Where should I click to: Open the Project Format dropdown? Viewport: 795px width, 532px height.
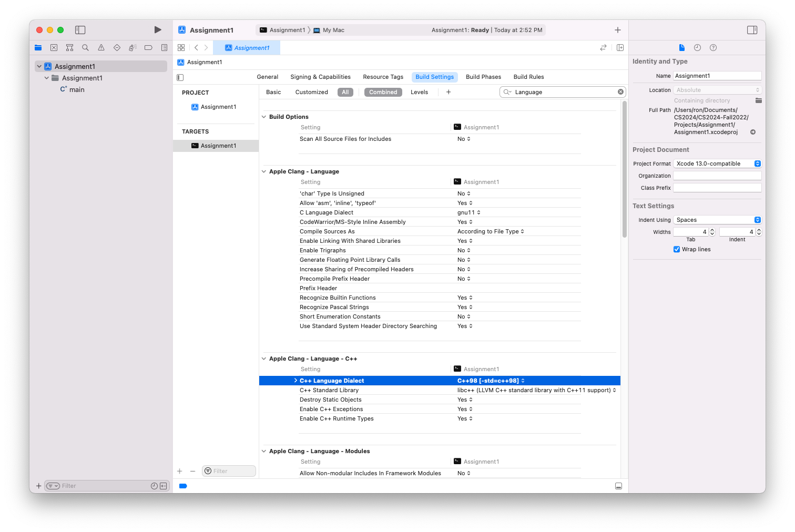[x=757, y=163]
